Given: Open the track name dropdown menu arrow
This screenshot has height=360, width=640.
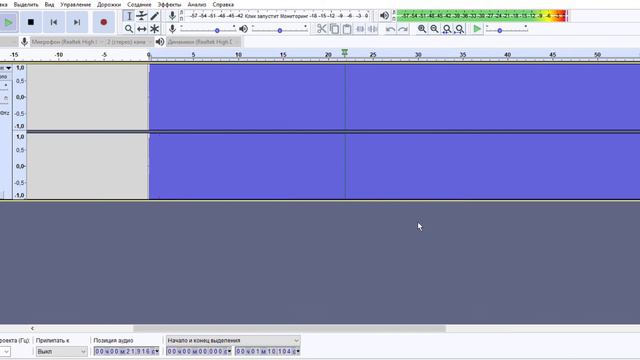Looking at the screenshot, I should point(8,68).
